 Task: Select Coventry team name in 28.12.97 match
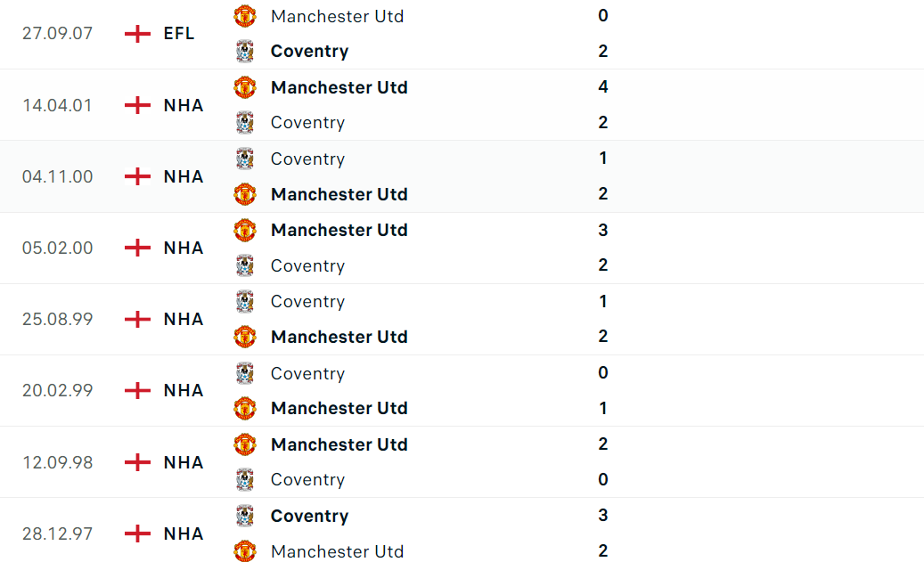[309, 516]
